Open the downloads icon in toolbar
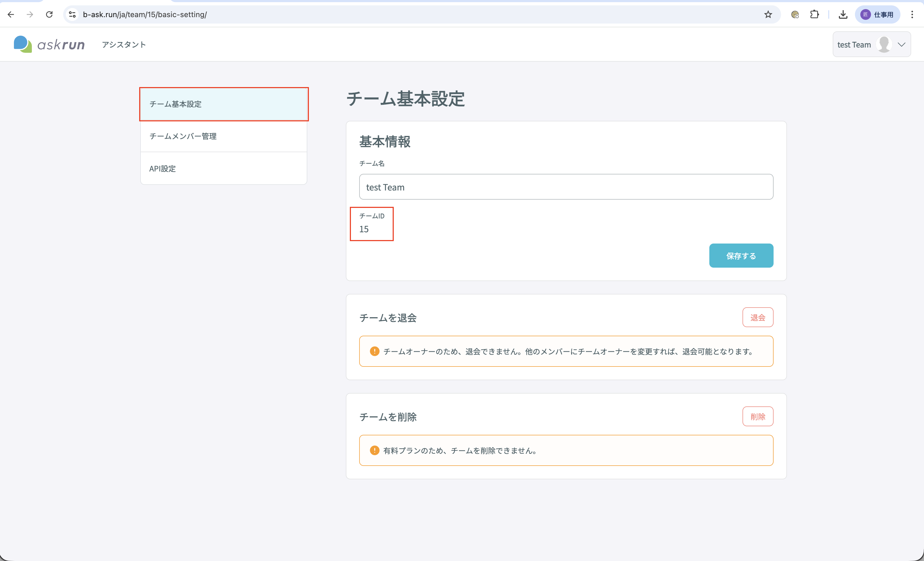The width and height of the screenshot is (924, 561). pyautogui.click(x=843, y=14)
